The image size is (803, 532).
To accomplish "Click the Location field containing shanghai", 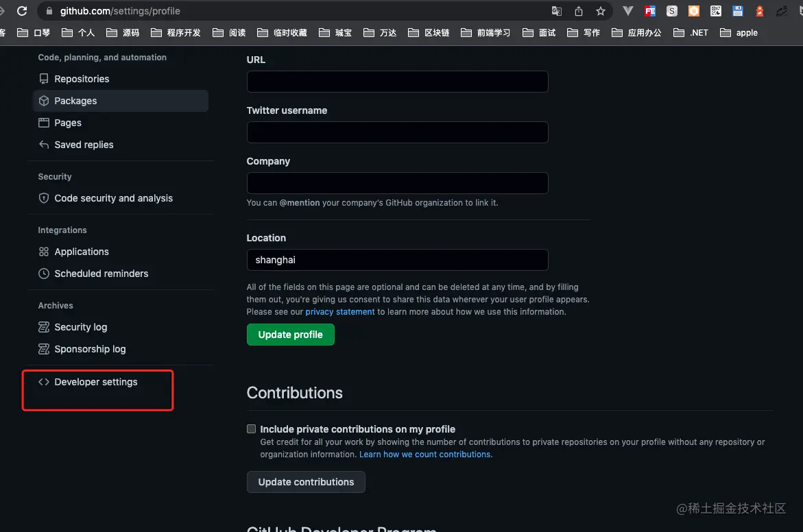I will pyautogui.click(x=398, y=260).
